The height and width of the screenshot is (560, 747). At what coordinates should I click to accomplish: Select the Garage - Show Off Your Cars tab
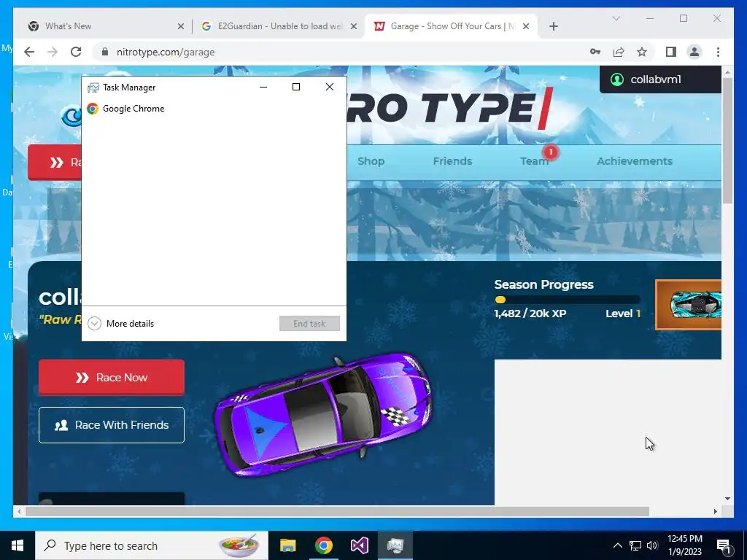(x=451, y=26)
